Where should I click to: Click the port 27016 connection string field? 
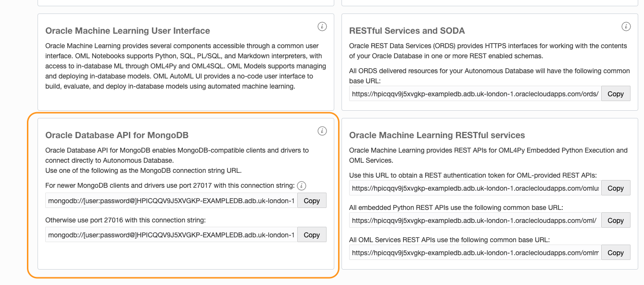point(171,235)
